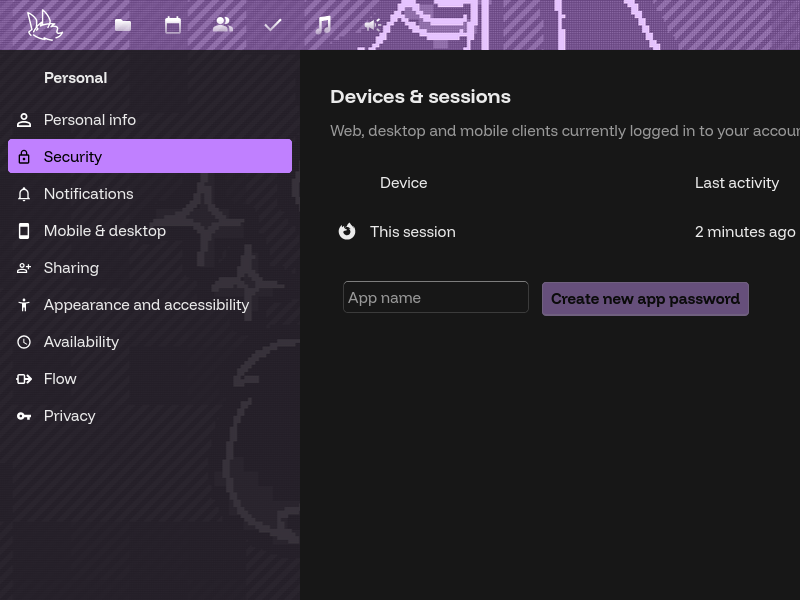Click the phone icon beside Mobile & desktop
Screen dimensions: 800x600
tap(24, 230)
